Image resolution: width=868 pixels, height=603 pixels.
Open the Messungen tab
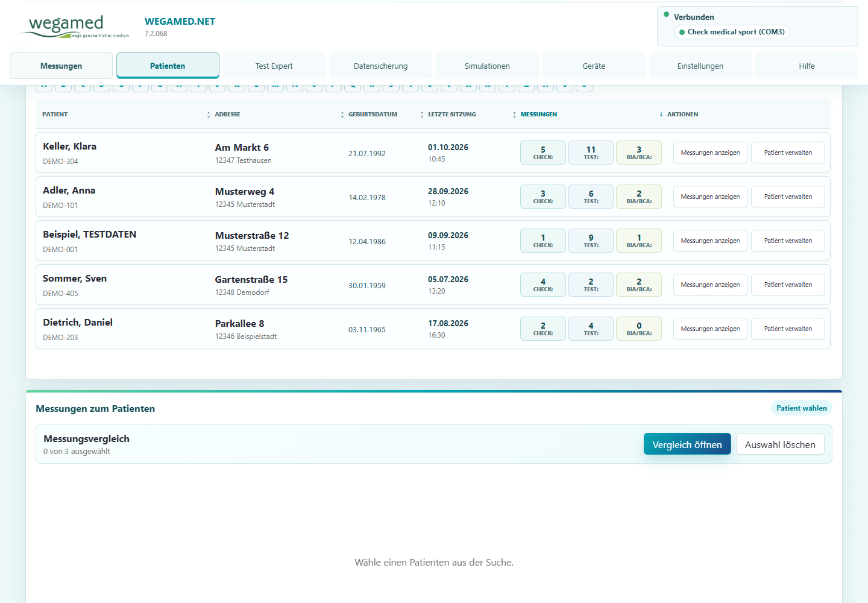pos(61,66)
